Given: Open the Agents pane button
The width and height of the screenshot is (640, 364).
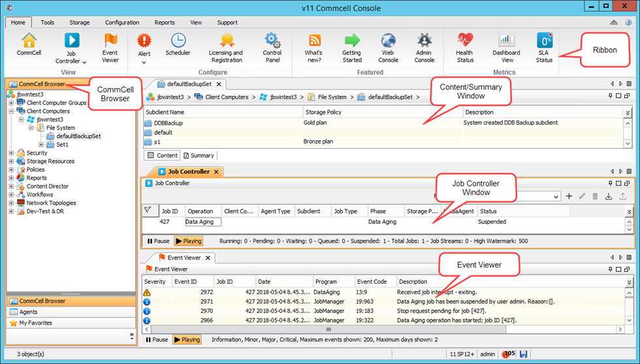Looking at the screenshot, I should (27, 312).
